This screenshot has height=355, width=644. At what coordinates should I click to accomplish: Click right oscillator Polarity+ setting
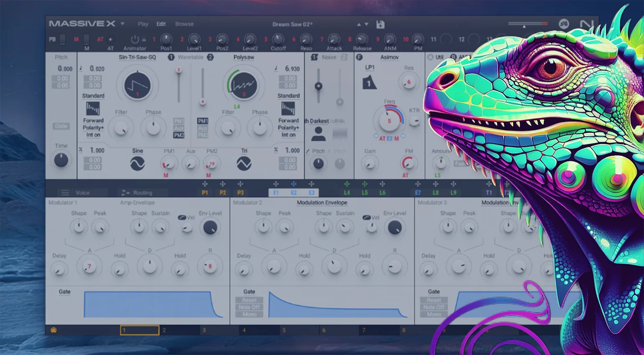(289, 128)
